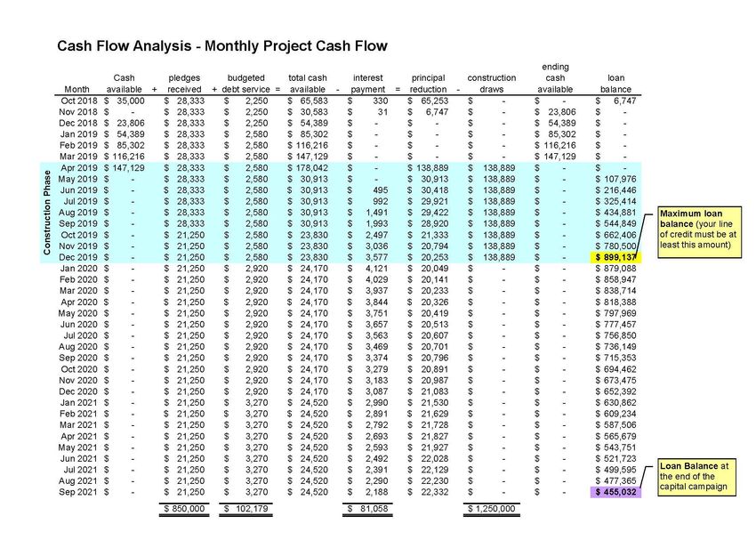Click the 'Dec 2018' month row label
Image resolution: width=756 pixels, height=548 pixels.
78,123
